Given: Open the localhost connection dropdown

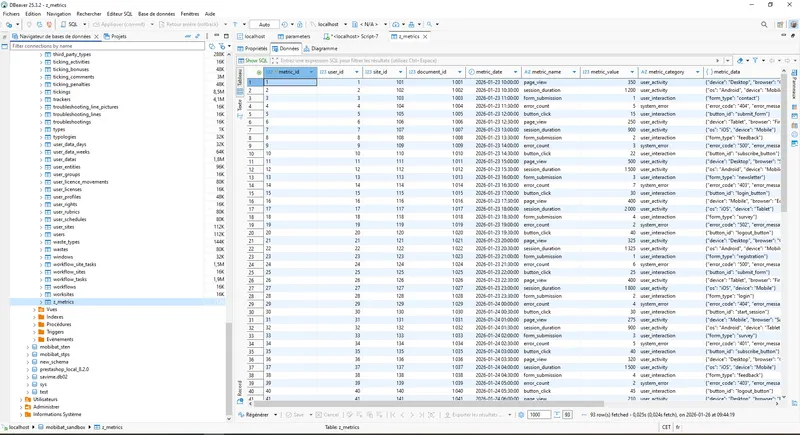Looking at the screenshot, I should (345, 24).
